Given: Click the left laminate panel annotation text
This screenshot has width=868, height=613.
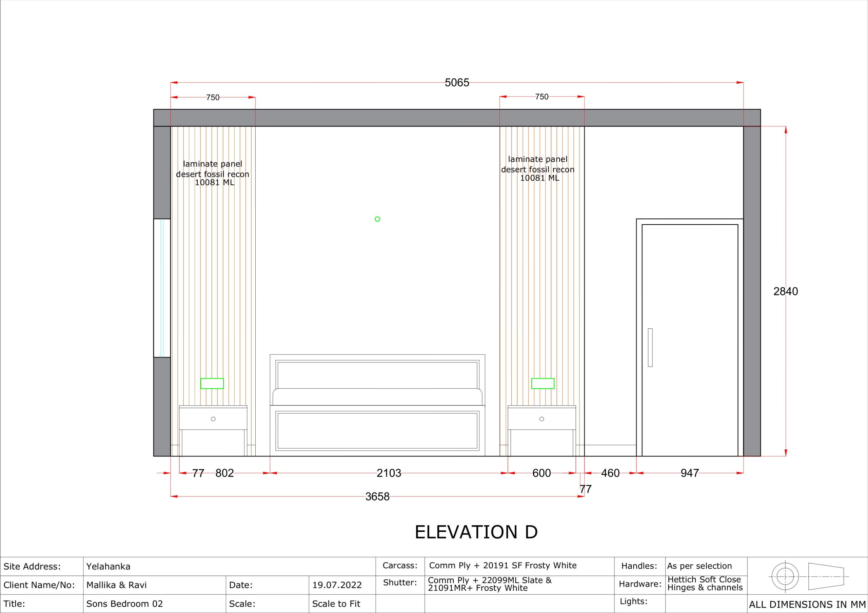Looking at the screenshot, I should 213,173.
